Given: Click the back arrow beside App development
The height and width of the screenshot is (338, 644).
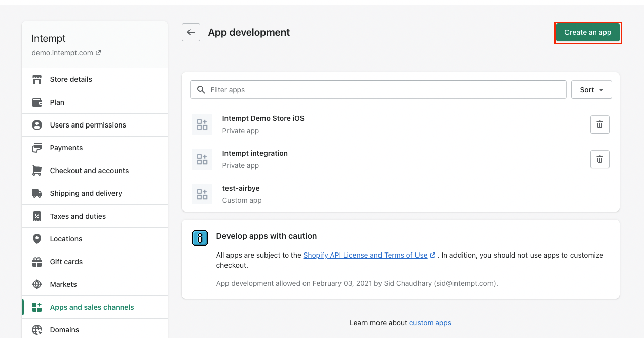Looking at the screenshot, I should click(191, 32).
